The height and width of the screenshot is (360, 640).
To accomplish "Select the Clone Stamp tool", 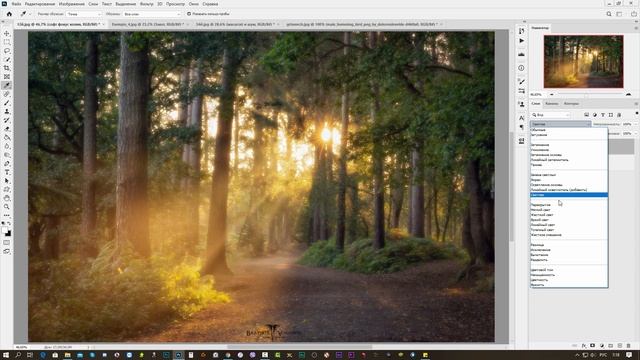I will point(7,111).
